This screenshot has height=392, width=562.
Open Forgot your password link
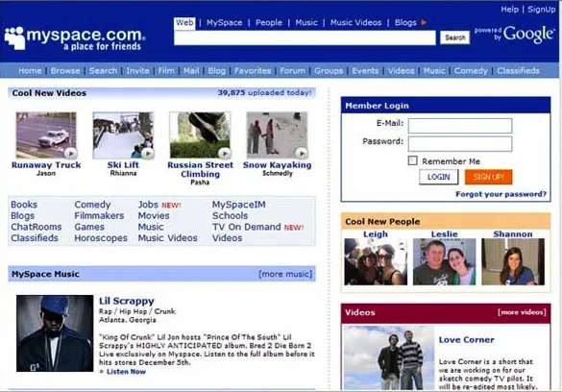[x=501, y=194]
